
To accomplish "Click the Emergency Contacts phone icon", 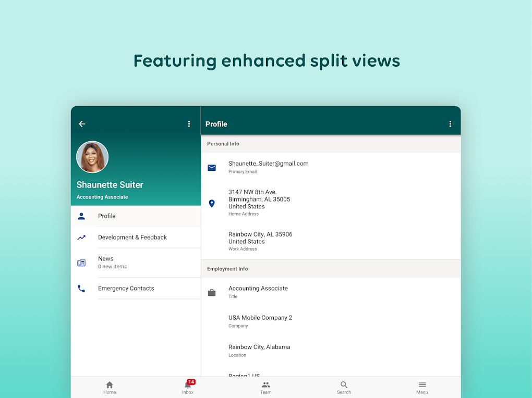I will tap(81, 288).
